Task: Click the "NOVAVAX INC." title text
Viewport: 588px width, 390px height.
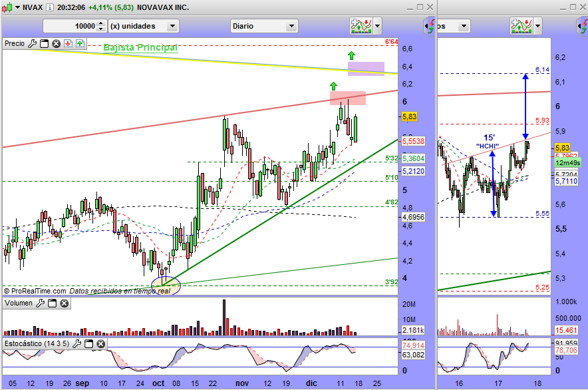Action: [x=163, y=7]
